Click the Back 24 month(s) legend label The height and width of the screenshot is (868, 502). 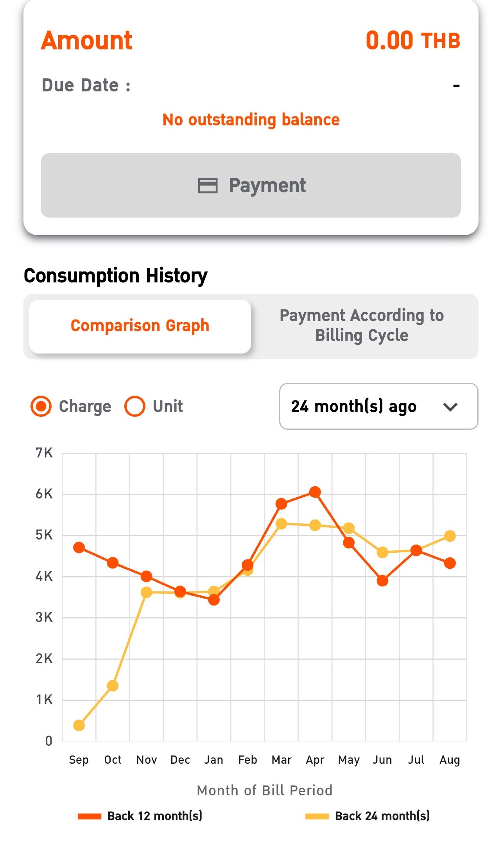[x=382, y=816]
